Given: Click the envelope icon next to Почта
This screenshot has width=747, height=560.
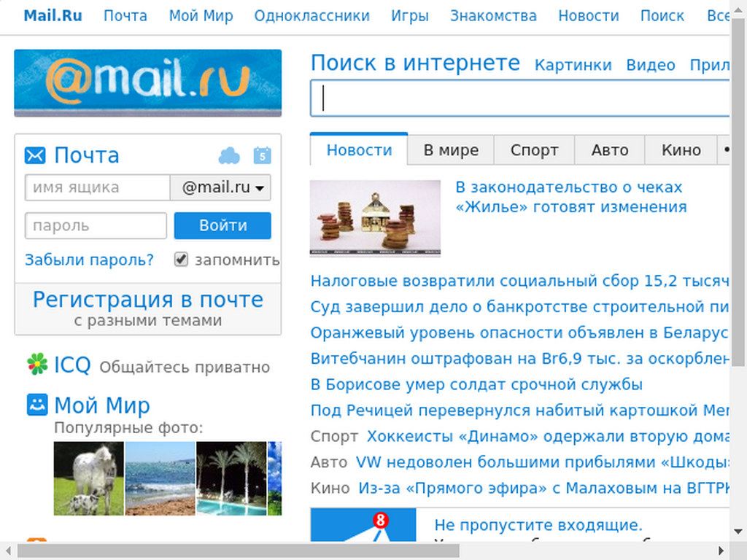Looking at the screenshot, I should click(35, 156).
